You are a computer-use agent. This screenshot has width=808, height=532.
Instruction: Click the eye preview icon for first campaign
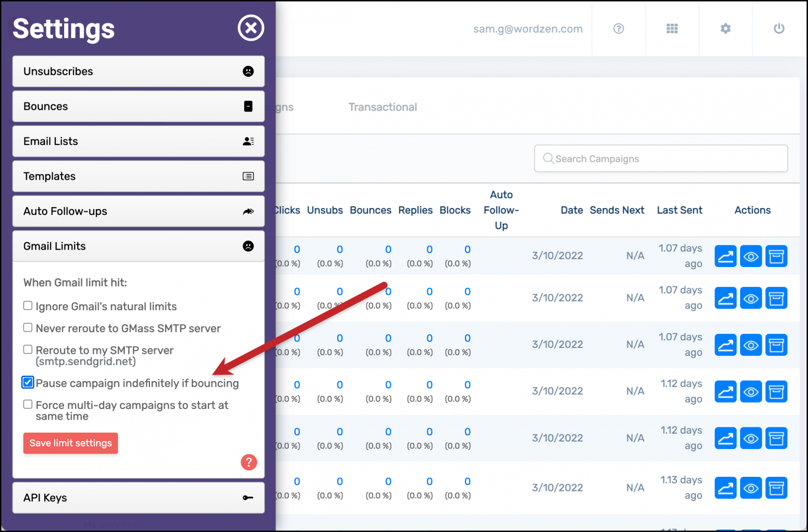751,256
